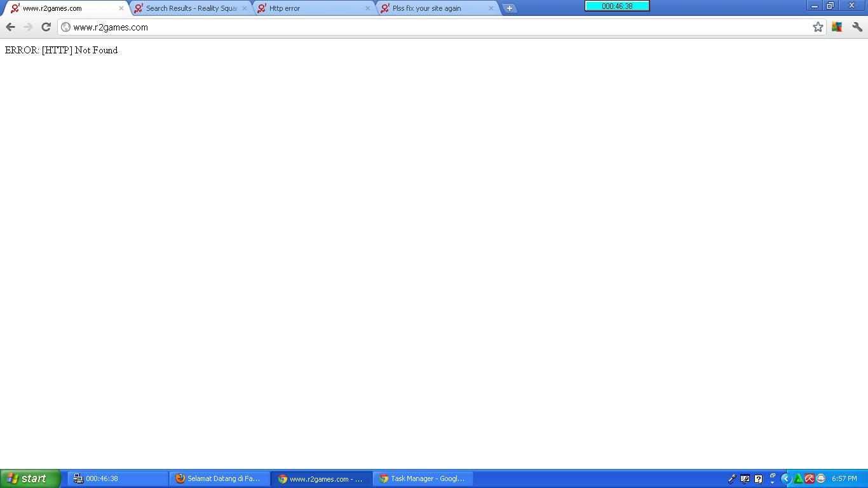Screen dimensions: 868x488
Task: Open the wrench settings menu
Action: coord(857,27)
